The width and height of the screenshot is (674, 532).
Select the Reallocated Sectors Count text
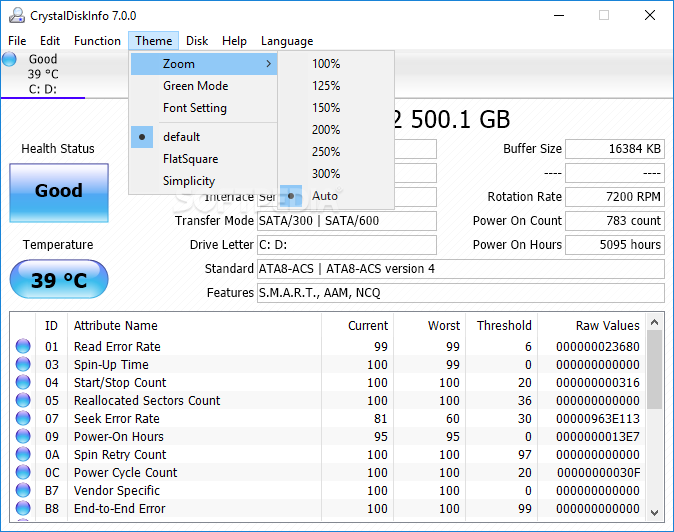(147, 401)
